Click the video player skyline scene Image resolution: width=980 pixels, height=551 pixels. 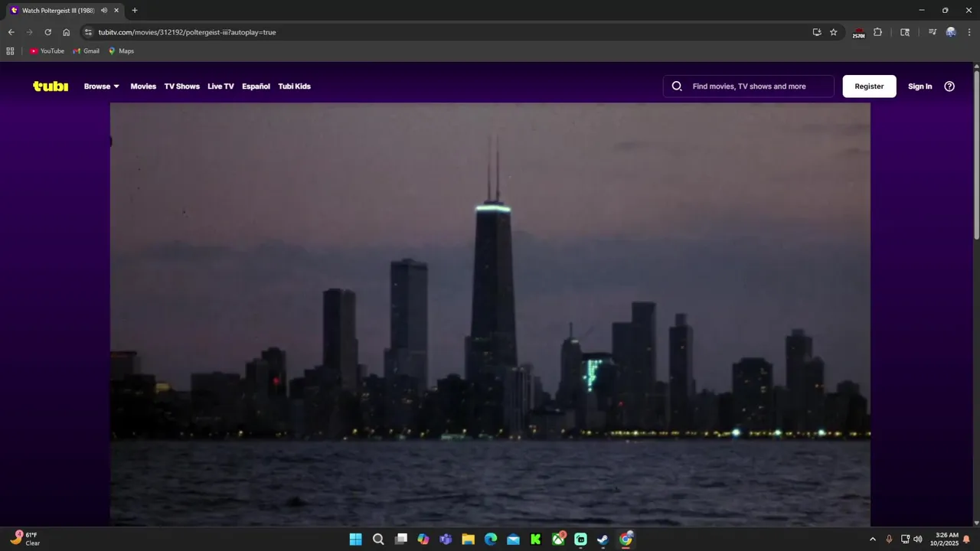490,314
